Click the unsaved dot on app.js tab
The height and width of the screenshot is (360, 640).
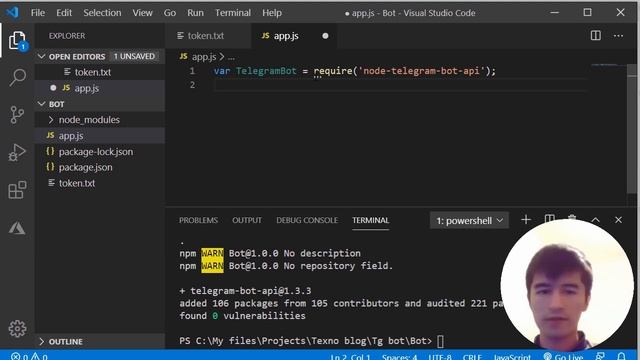coord(325,36)
